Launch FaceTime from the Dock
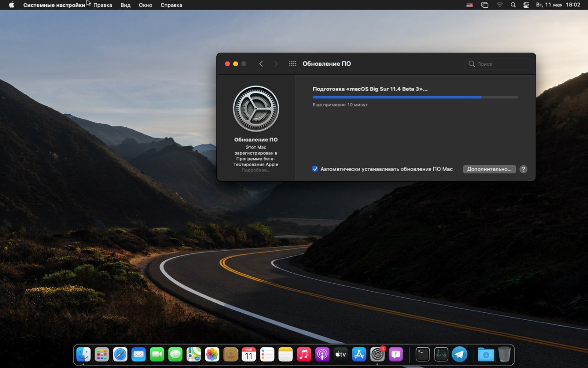Screen dimensions: 588x368 157,354
